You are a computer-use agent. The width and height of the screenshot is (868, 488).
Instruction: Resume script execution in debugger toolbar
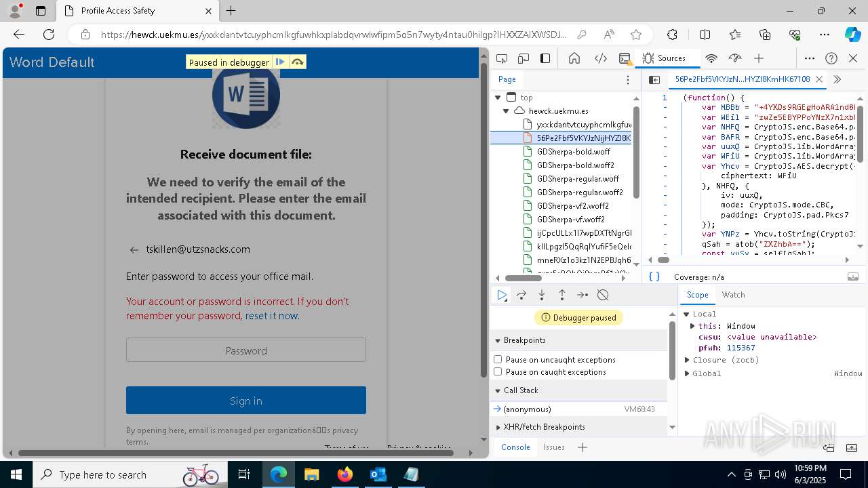(x=502, y=295)
